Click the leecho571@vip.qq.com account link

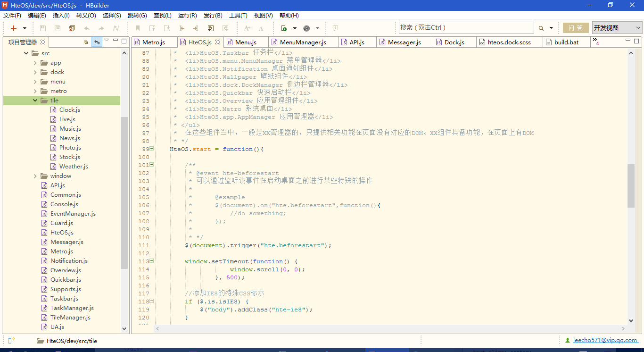tap(605, 340)
